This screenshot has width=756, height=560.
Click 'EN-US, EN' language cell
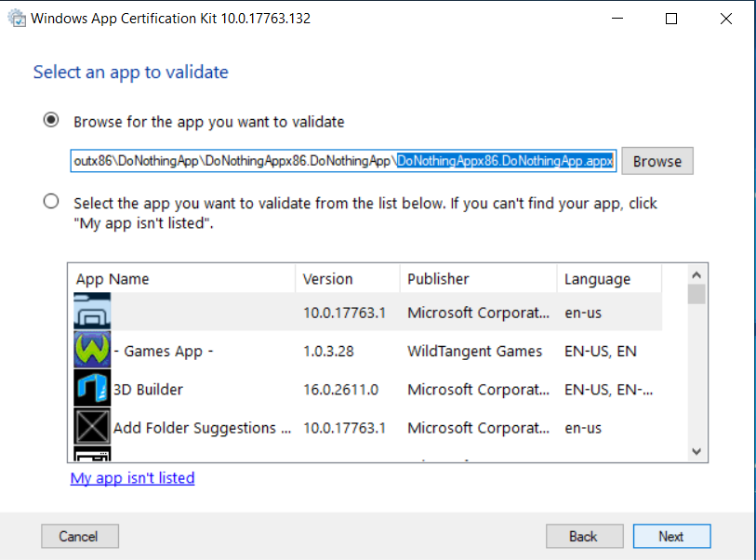[x=601, y=351]
